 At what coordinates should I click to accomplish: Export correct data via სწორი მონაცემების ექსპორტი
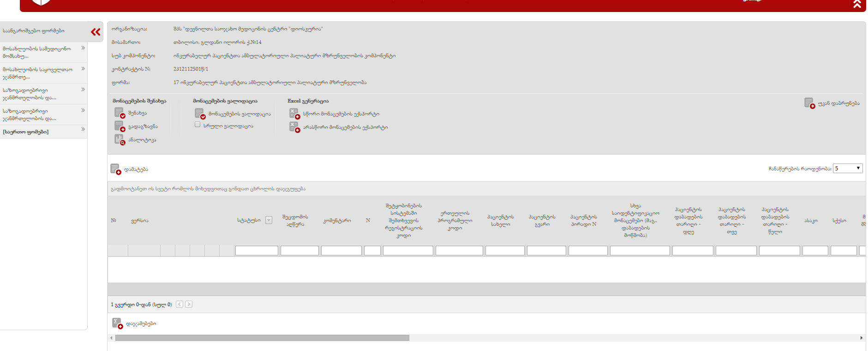(x=294, y=114)
